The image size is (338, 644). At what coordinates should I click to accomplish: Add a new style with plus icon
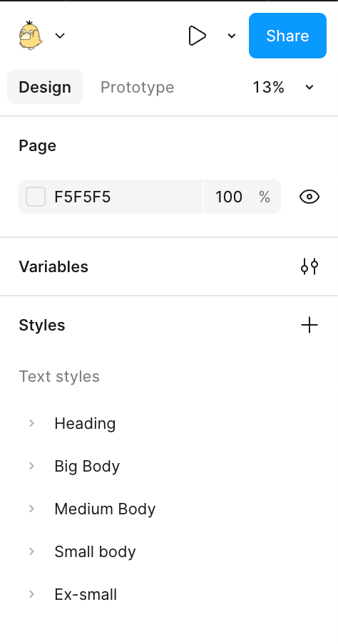pyautogui.click(x=309, y=326)
